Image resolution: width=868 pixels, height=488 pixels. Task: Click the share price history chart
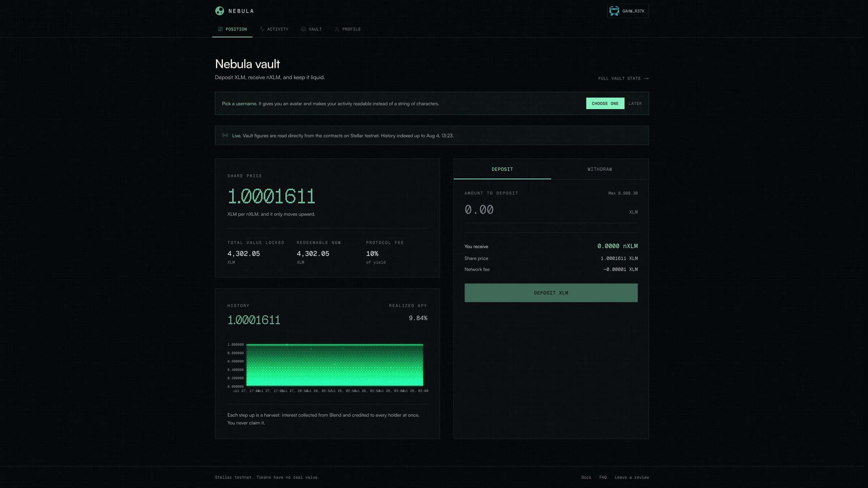coord(335,365)
